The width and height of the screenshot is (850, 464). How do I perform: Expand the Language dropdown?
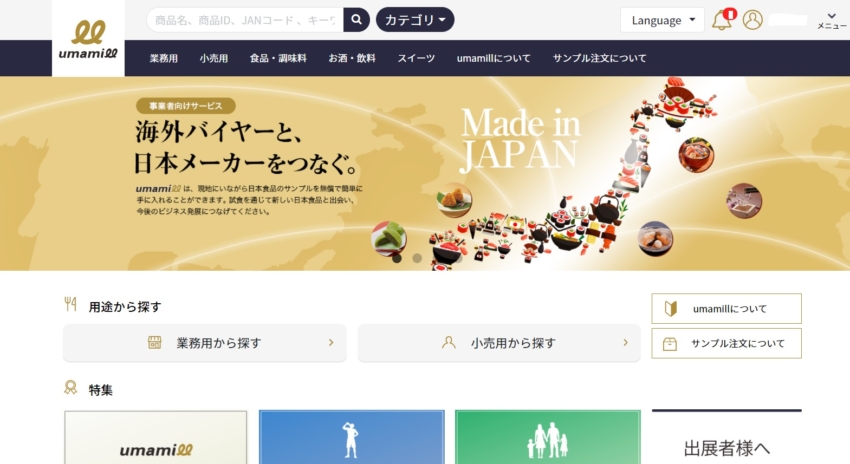click(x=662, y=20)
